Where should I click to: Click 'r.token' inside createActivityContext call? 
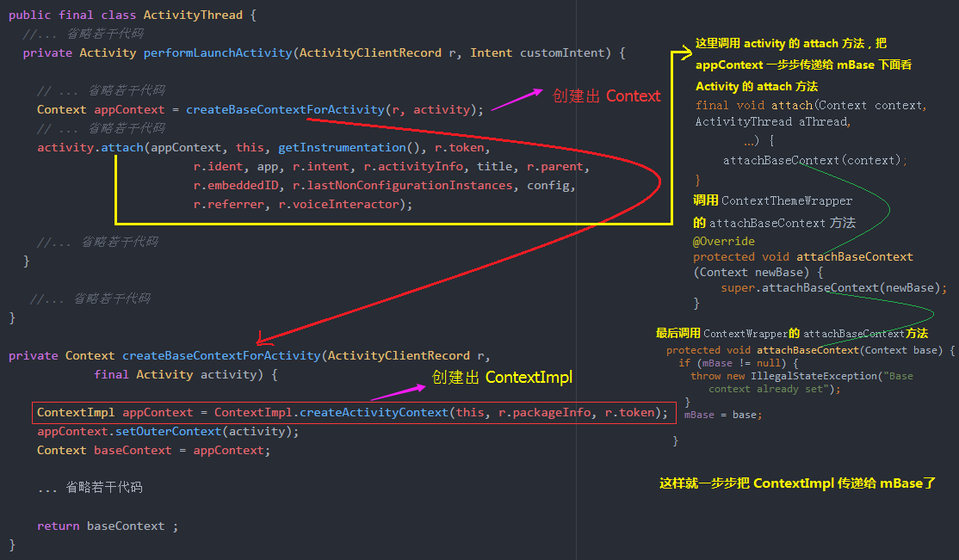click(x=629, y=412)
